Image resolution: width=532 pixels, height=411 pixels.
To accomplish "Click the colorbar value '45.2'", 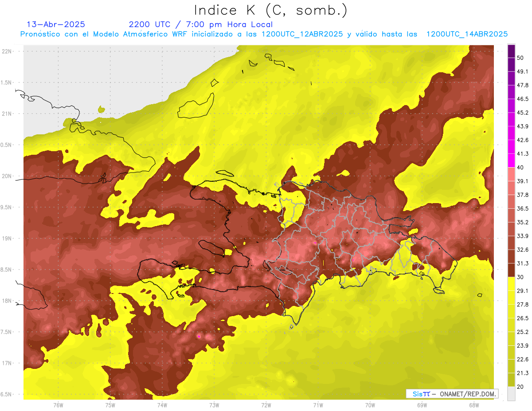I will click(523, 113).
